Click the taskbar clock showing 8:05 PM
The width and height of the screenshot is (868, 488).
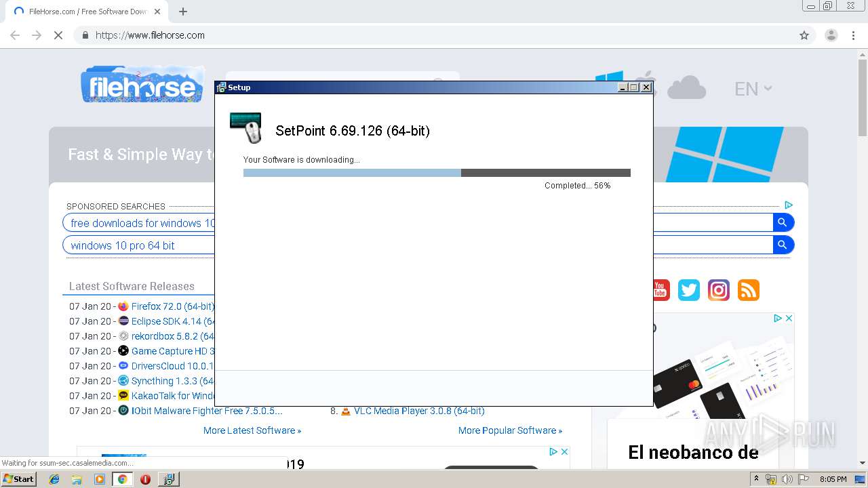(833, 479)
